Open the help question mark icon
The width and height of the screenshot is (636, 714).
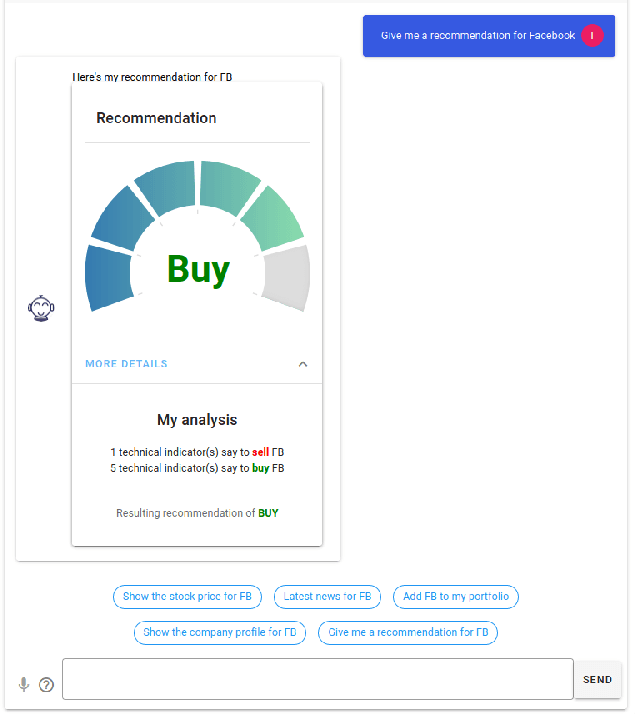[x=46, y=685]
